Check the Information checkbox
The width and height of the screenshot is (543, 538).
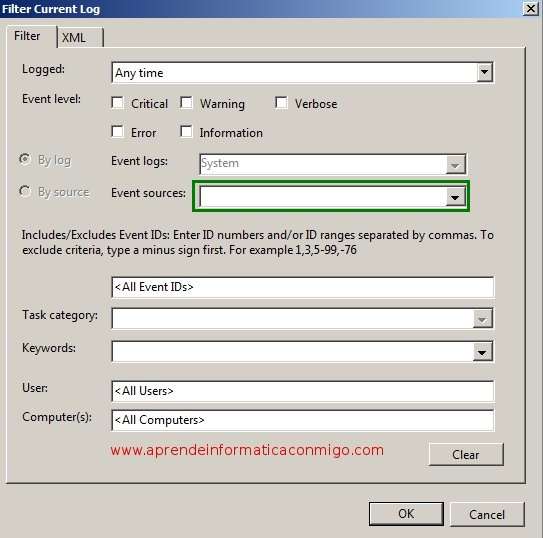186,132
